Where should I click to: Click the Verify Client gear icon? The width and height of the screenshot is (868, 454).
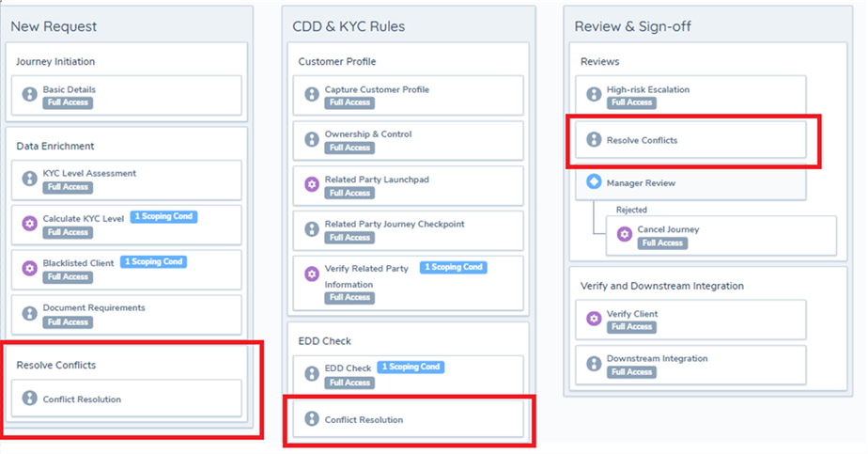[594, 320]
